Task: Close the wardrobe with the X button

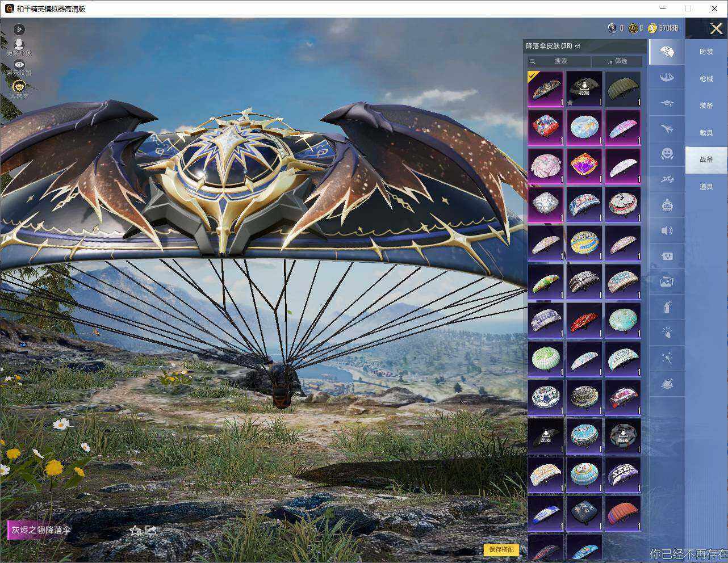Action: pyautogui.click(x=716, y=29)
